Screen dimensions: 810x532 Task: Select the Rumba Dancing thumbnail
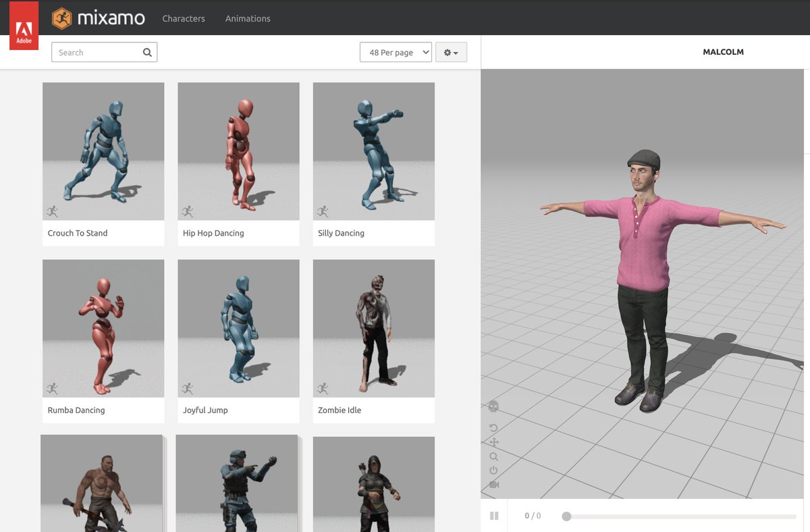pyautogui.click(x=103, y=328)
